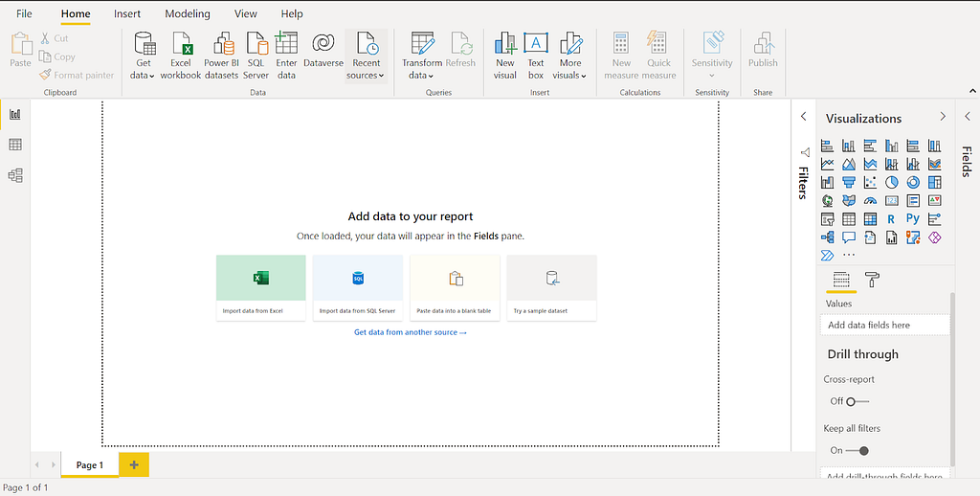Select the Line chart visual
This screenshot has height=496, width=980.
click(827, 164)
